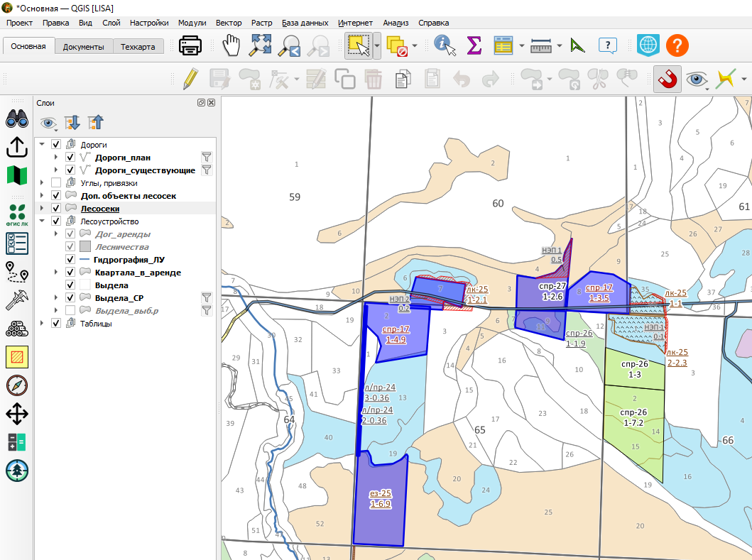Expand the Таблицы group
This screenshot has width=752, height=560.
click(x=42, y=324)
